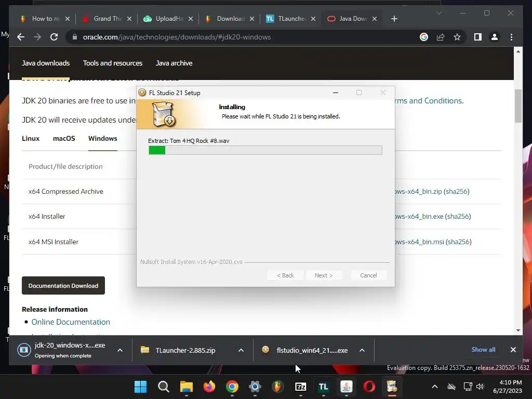Click the share page icon
Screen dimensions: 532x399
[441, 37]
